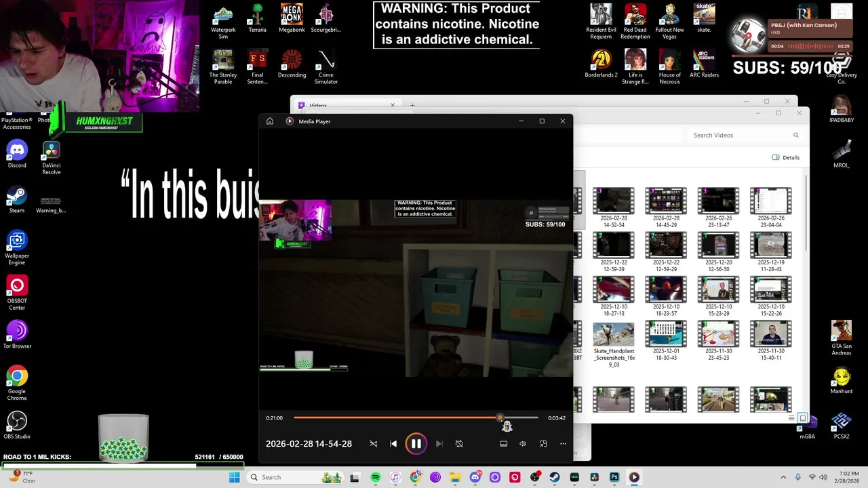This screenshot has width=868, height=488.
Task: Open the more options menu in Media Player
Action: point(563,444)
